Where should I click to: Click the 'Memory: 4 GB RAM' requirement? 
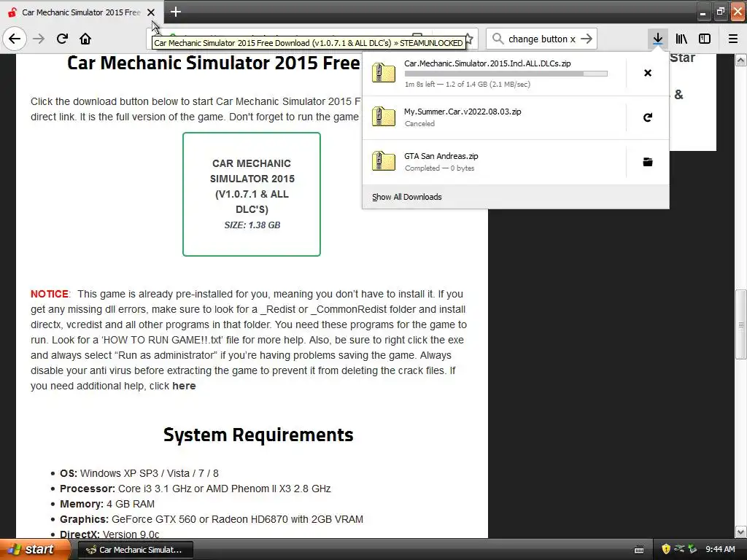[x=107, y=504]
